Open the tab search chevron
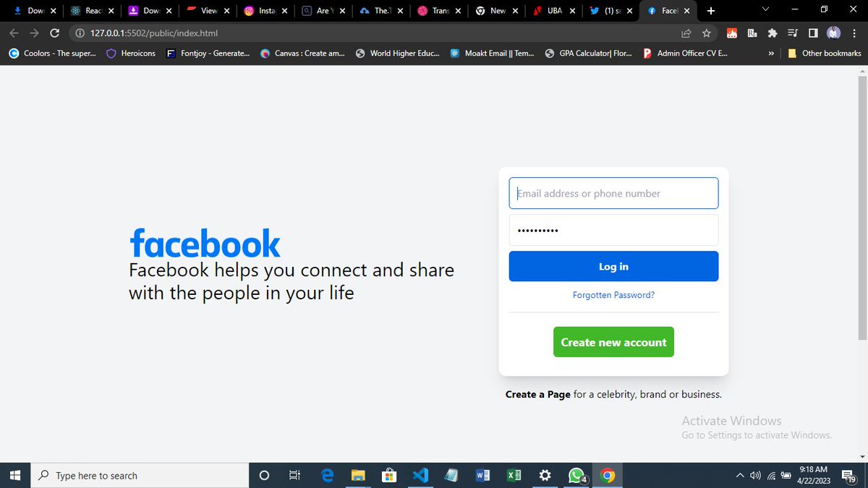Image resolution: width=868 pixels, height=488 pixels. [766, 9]
